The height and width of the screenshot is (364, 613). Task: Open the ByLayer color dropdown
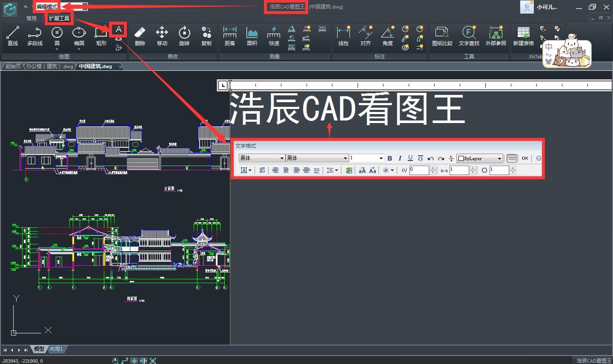498,158
